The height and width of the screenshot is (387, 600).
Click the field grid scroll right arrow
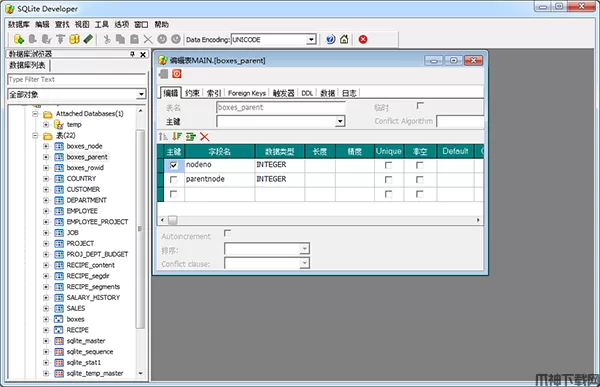478,220
